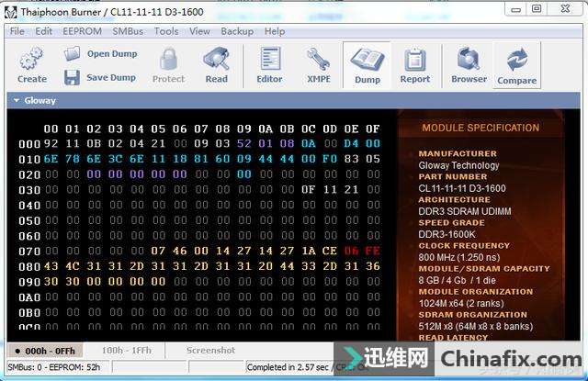Open the View menu
588x381 pixels.
click(x=199, y=31)
